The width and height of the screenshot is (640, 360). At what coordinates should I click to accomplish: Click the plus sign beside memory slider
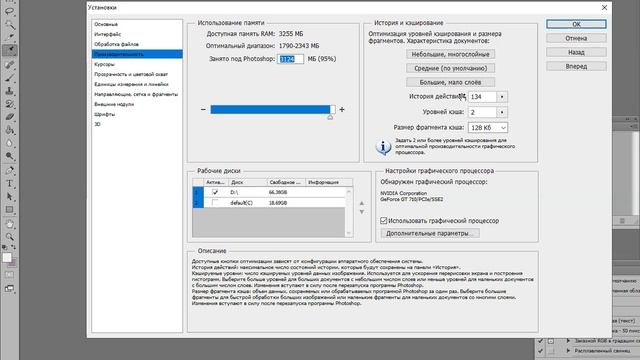[342, 109]
